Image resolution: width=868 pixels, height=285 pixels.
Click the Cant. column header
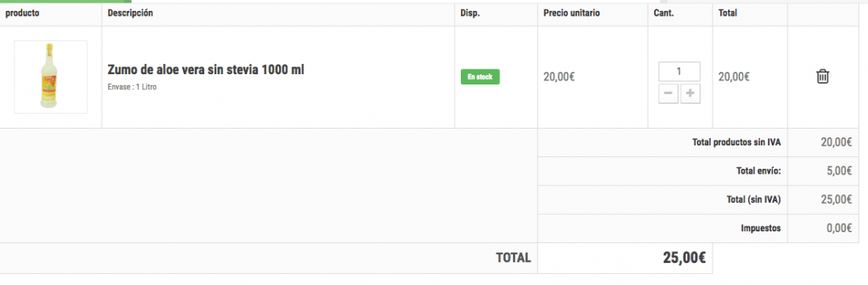click(x=664, y=13)
